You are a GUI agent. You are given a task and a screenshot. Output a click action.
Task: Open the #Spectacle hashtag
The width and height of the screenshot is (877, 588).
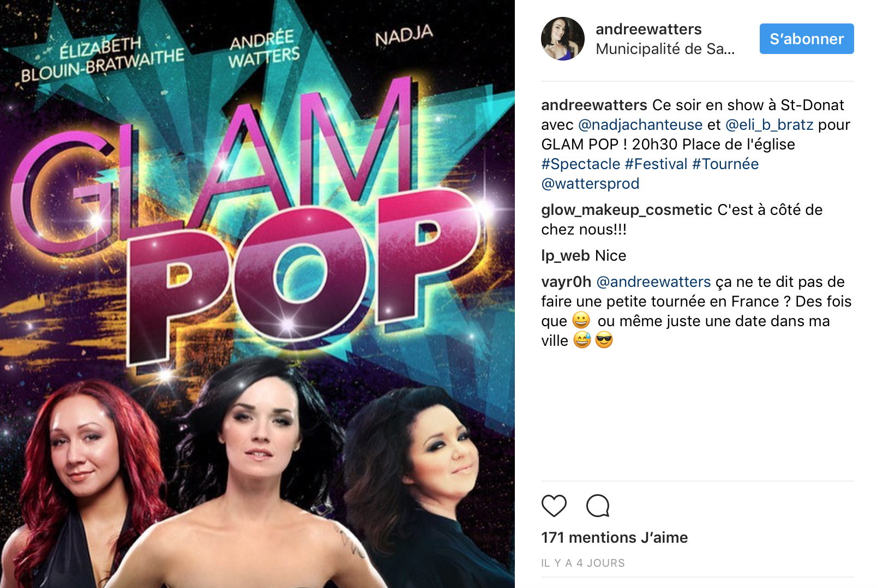(x=581, y=164)
